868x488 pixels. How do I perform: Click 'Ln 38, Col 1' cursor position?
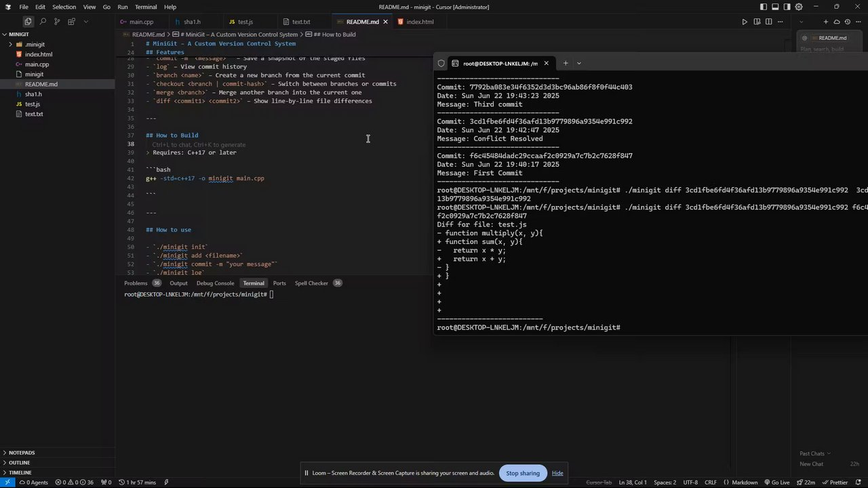(x=633, y=483)
